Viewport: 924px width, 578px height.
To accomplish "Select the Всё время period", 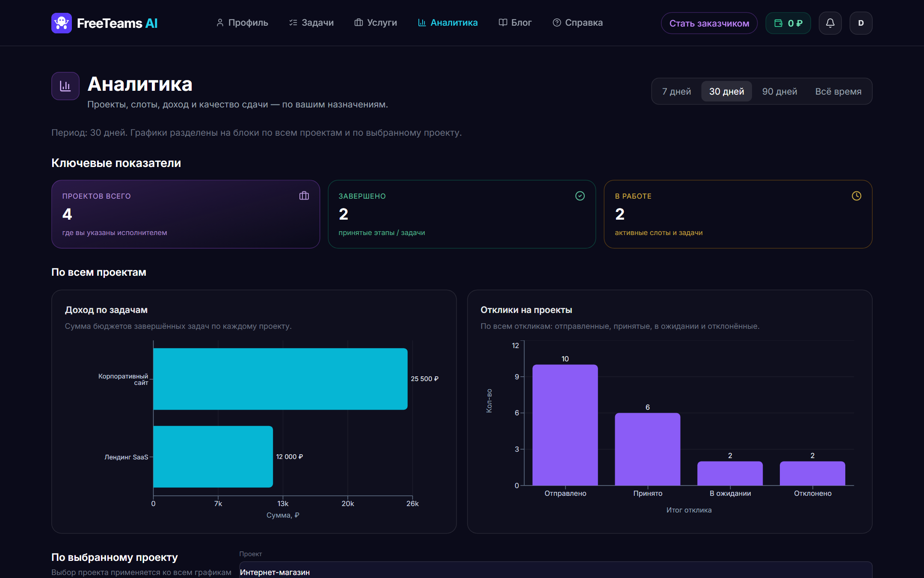I will [x=838, y=91].
